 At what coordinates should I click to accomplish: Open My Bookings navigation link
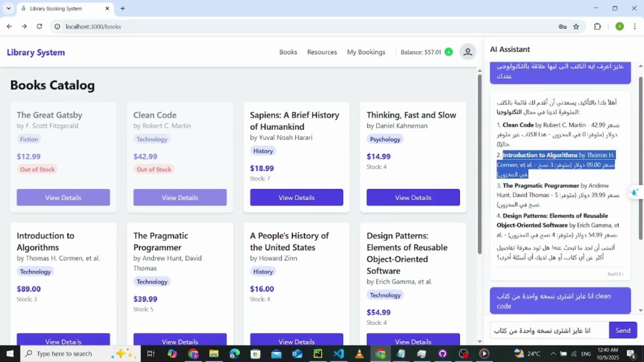pyautogui.click(x=366, y=52)
